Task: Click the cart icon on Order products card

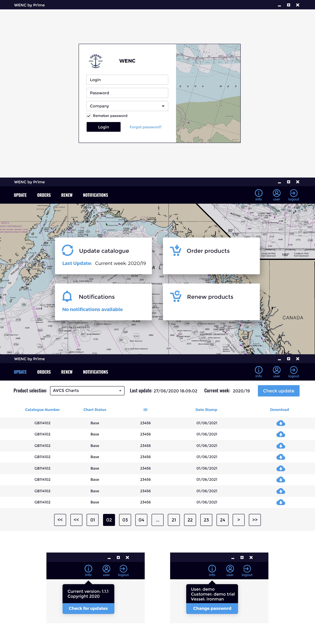Action: [176, 250]
